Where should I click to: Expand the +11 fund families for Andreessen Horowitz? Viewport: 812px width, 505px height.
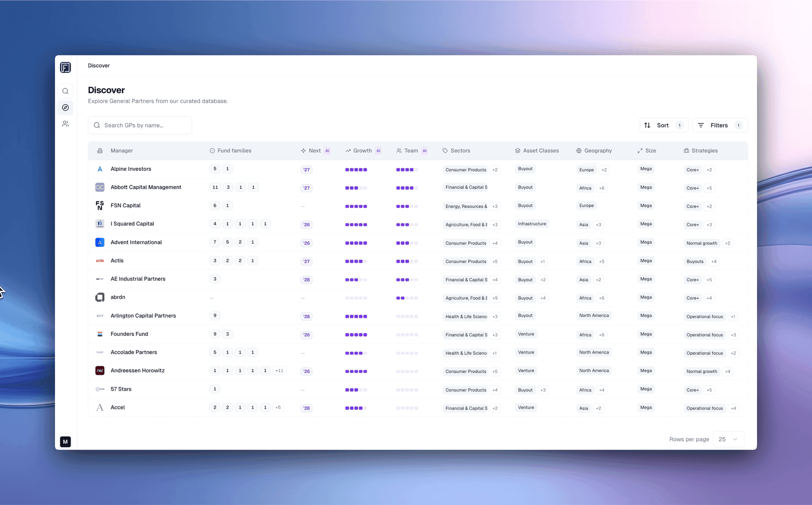(x=279, y=371)
